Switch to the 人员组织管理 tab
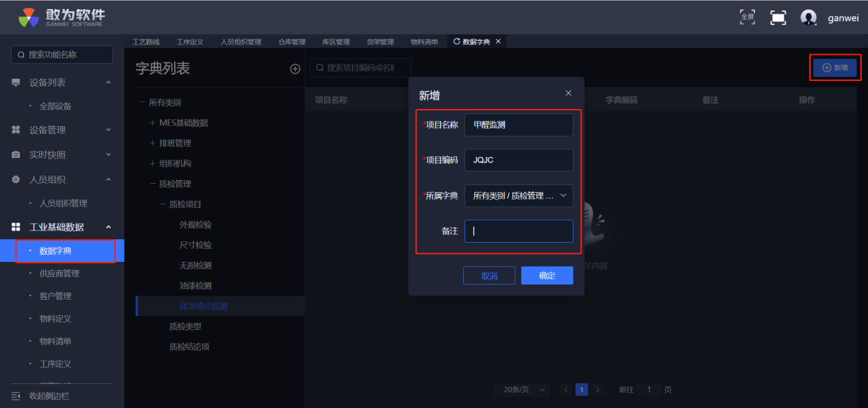The width and height of the screenshot is (868, 408). (x=240, y=42)
